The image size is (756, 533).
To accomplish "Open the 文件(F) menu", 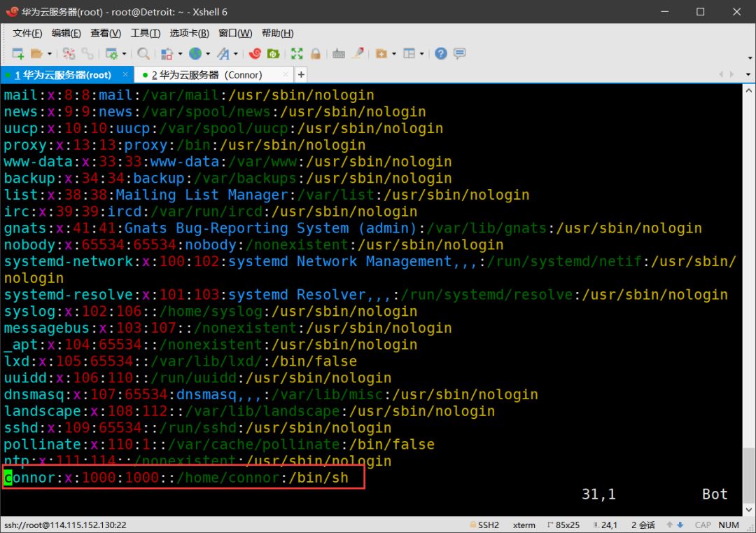I will click(x=27, y=34).
